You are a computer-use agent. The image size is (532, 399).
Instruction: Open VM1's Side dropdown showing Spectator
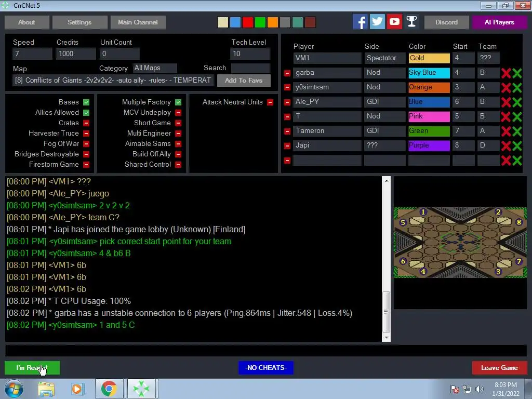pyautogui.click(x=385, y=58)
